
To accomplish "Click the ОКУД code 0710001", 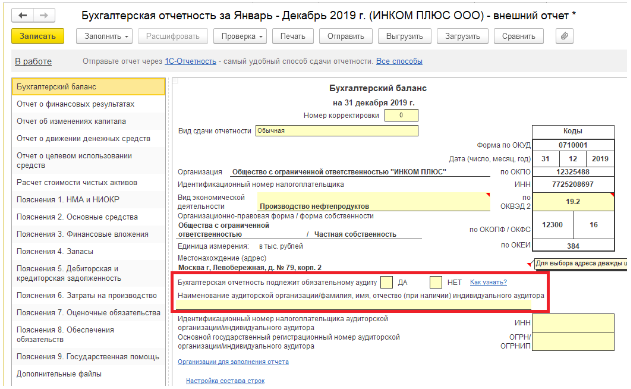I will tap(573, 145).
